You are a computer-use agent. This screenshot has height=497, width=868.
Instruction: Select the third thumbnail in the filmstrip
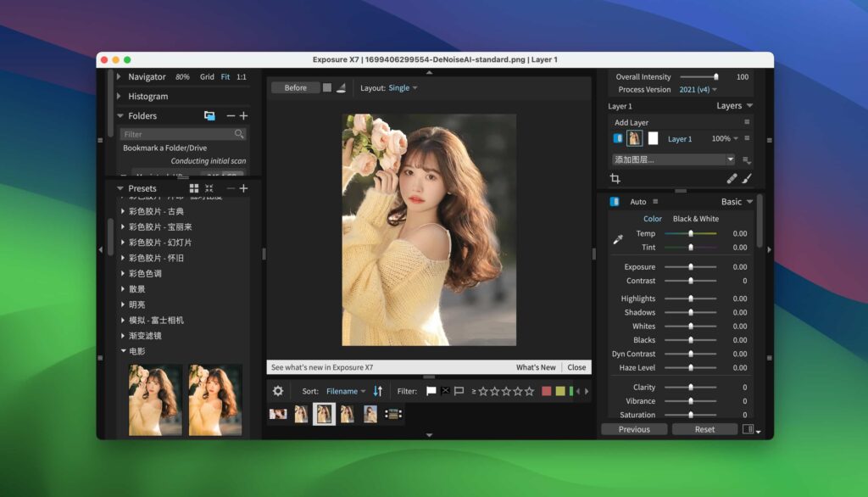pyautogui.click(x=324, y=414)
